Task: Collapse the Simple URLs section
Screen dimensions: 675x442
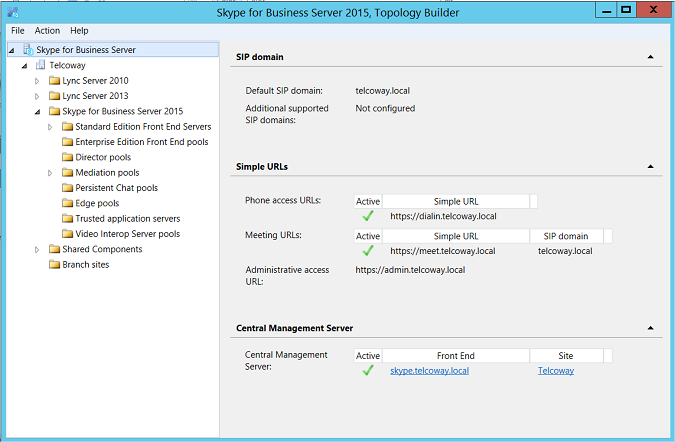Action: pos(650,166)
